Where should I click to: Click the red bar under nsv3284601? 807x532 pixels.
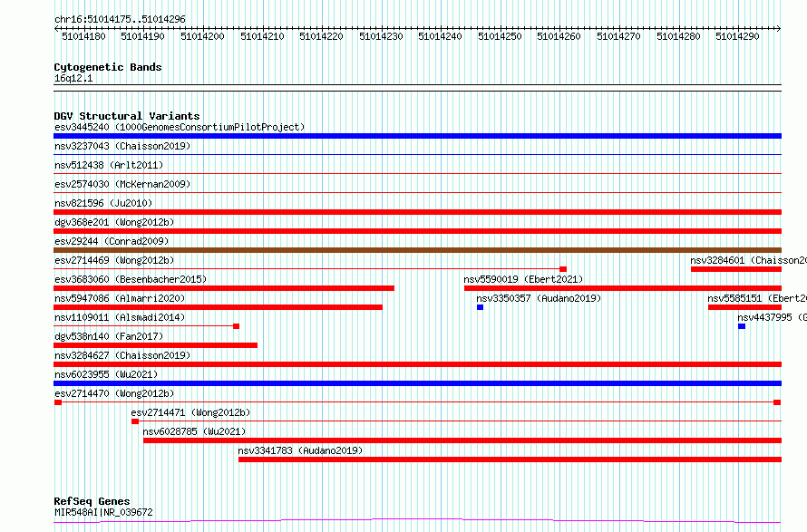(x=736, y=269)
